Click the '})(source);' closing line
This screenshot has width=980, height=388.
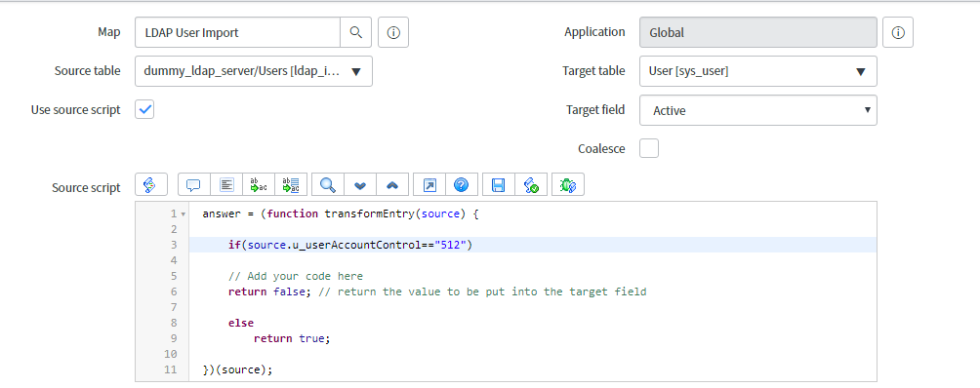pyautogui.click(x=237, y=369)
